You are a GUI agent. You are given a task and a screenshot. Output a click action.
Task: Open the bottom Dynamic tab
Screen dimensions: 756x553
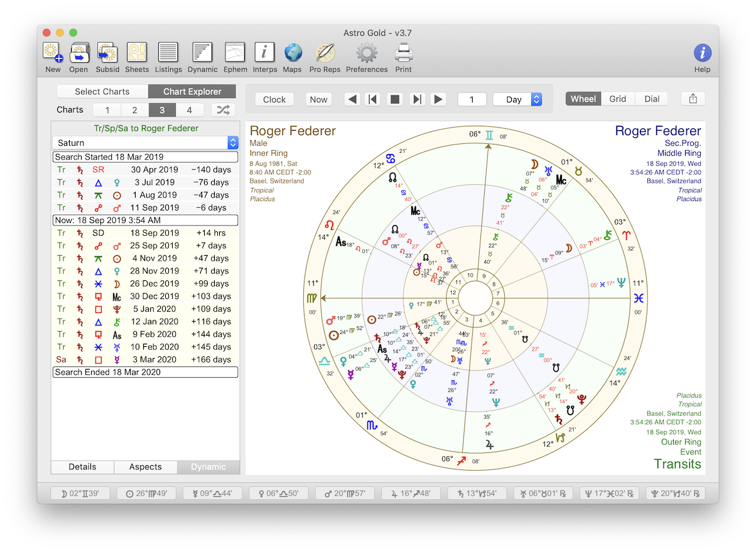208,467
